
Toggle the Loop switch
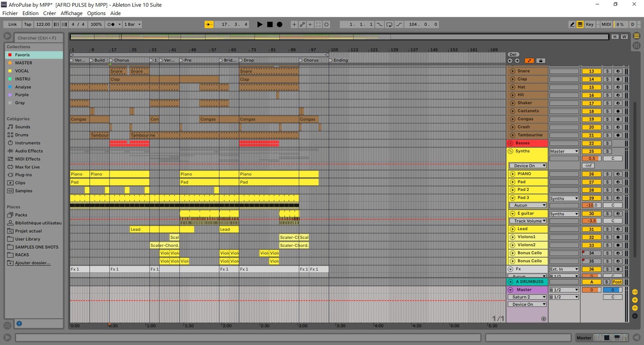pyautogui.click(x=389, y=24)
